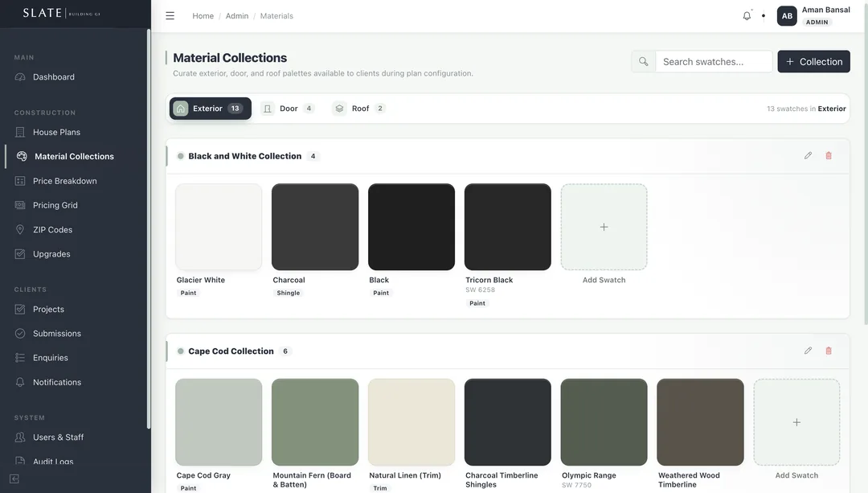Image resolution: width=868 pixels, height=493 pixels.
Task: Select the Weathered Wood Timberline swatch
Action: [x=700, y=422]
